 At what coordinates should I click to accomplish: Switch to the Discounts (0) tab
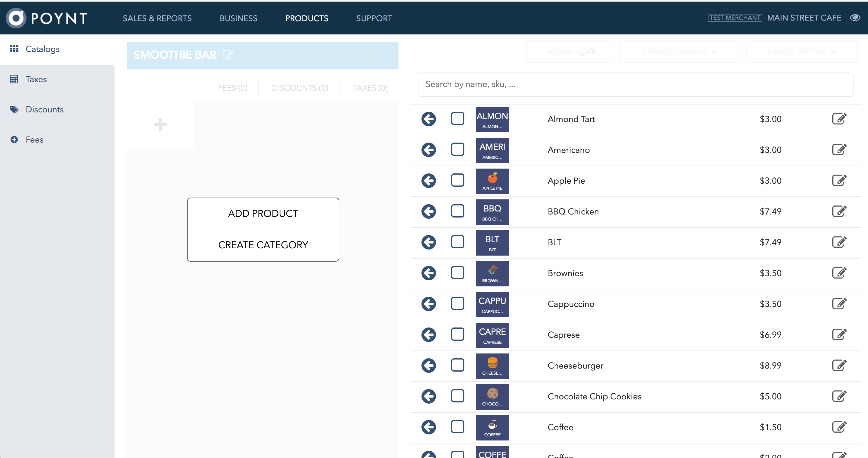pyautogui.click(x=299, y=88)
